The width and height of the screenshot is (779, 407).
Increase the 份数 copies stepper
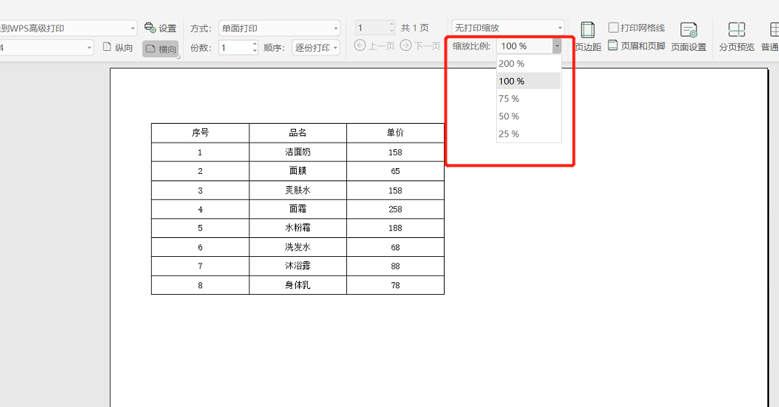[x=255, y=44]
